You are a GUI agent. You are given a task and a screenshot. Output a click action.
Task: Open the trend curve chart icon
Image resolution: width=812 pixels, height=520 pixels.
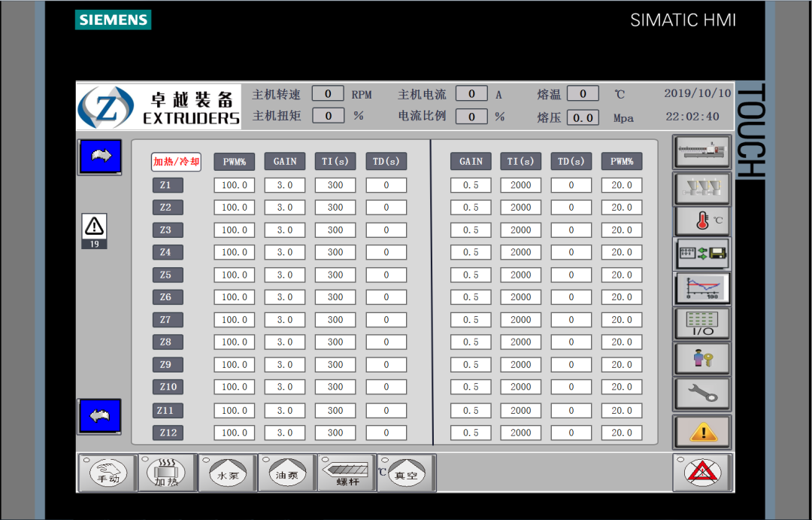click(x=701, y=288)
